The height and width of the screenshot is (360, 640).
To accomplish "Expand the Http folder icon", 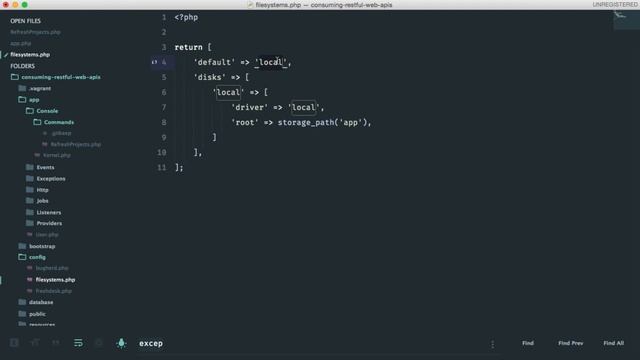I will coord(30,190).
